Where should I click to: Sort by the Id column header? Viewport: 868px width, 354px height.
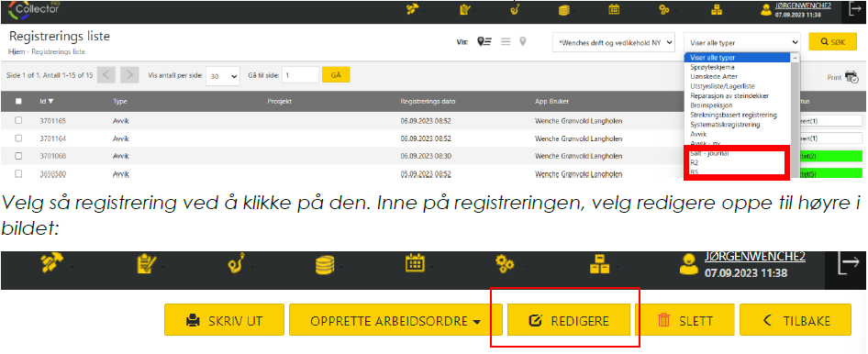[x=47, y=101]
